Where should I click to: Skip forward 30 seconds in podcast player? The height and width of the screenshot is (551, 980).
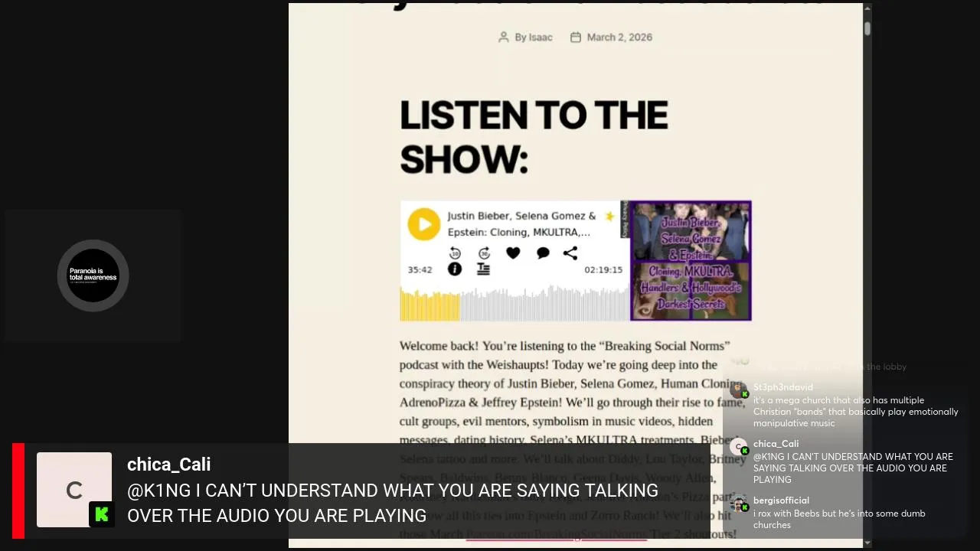pyautogui.click(x=484, y=253)
